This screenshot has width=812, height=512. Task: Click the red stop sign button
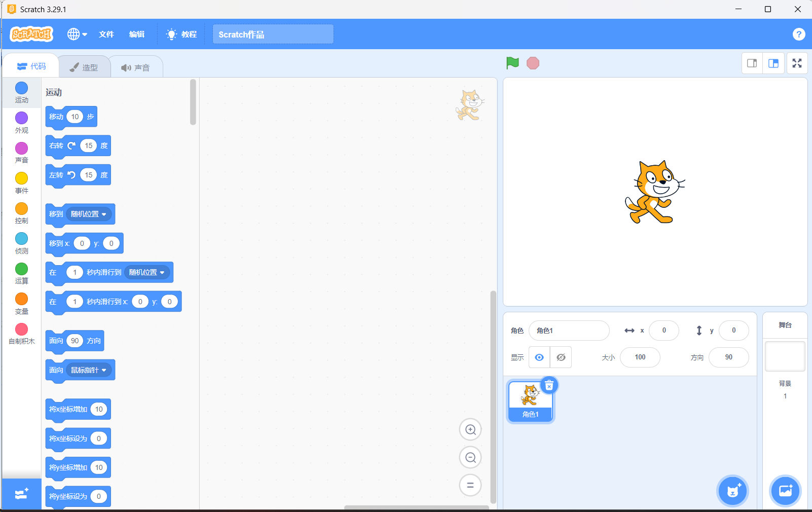click(533, 63)
